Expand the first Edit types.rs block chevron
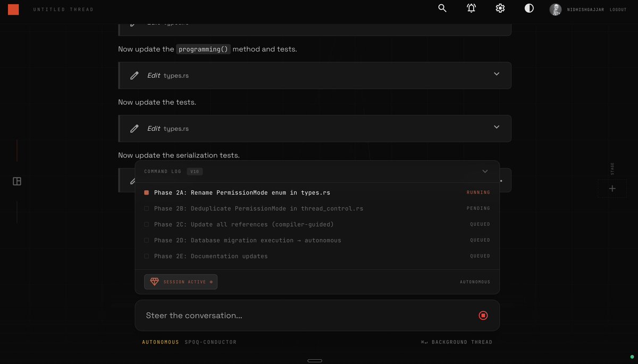The height and width of the screenshot is (364, 638). pyautogui.click(x=497, y=74)
